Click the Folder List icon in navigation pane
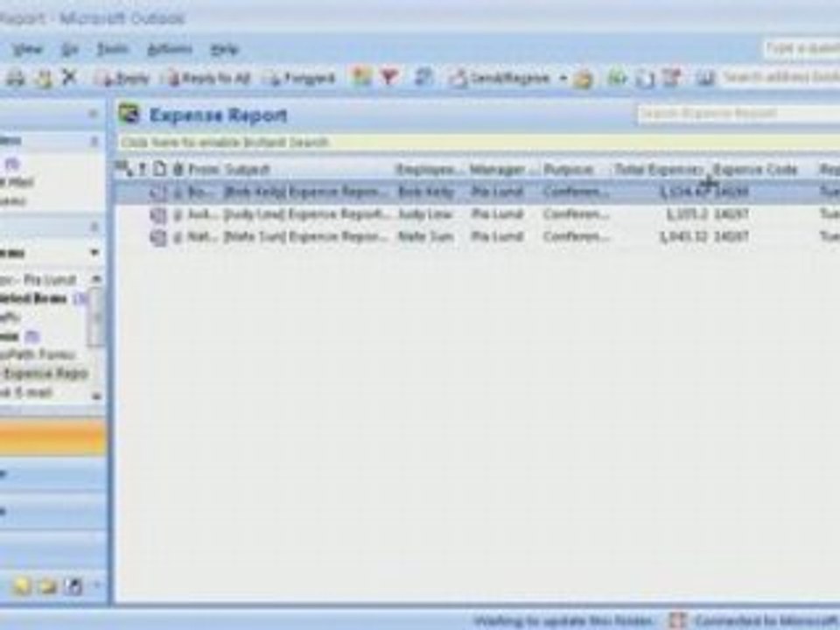 [x=47, y=585]
